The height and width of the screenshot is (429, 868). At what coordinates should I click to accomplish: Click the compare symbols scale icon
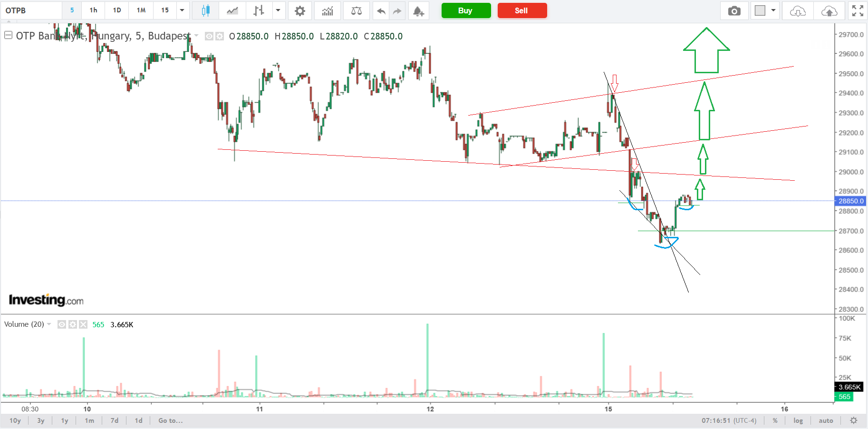(356, 10)
